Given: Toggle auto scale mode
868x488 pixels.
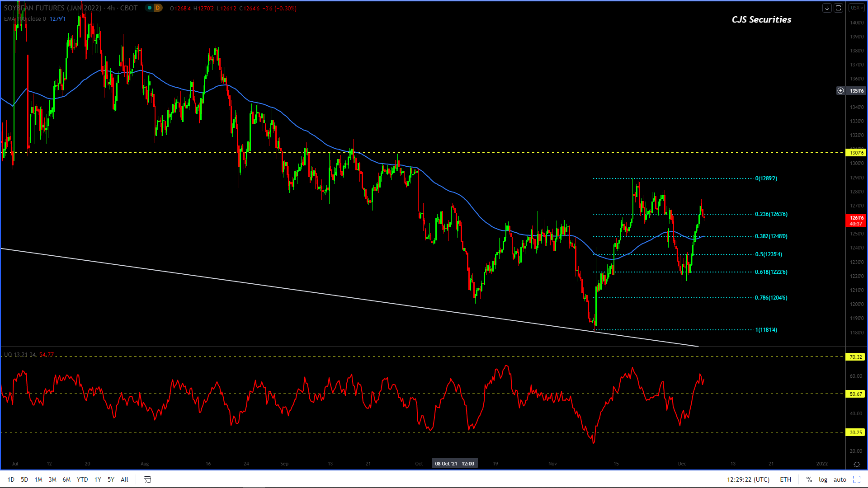Looking at the screenshot, I should tap(840, 479).
